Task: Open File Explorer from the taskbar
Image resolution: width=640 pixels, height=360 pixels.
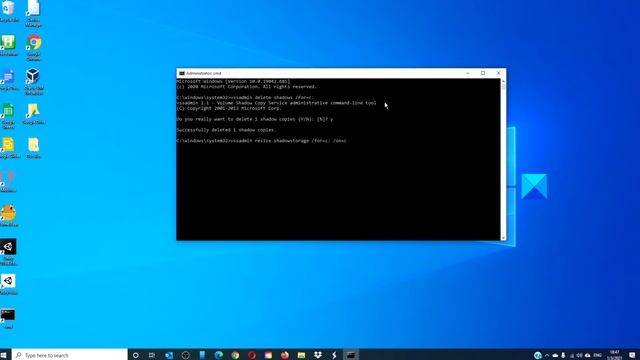Action: [x=301, y=355]
